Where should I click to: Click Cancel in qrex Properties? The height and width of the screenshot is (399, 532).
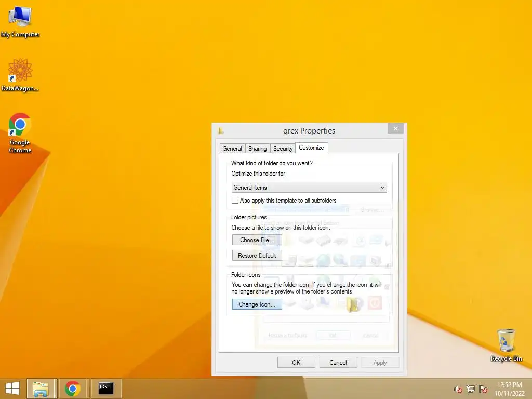point(338,362)
